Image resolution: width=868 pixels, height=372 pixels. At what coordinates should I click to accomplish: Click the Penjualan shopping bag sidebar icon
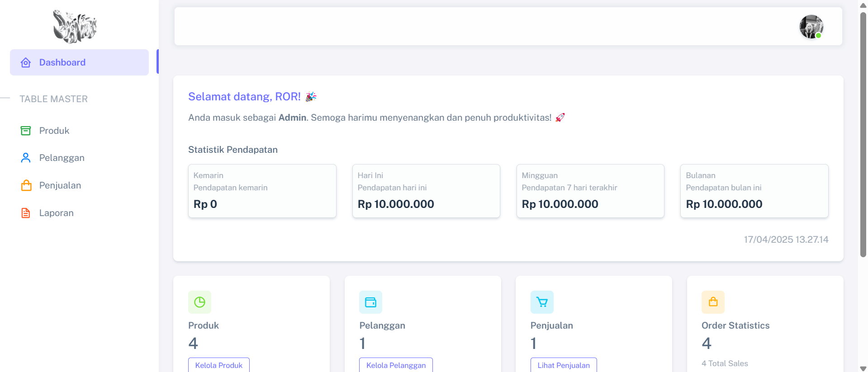[26, 185]
